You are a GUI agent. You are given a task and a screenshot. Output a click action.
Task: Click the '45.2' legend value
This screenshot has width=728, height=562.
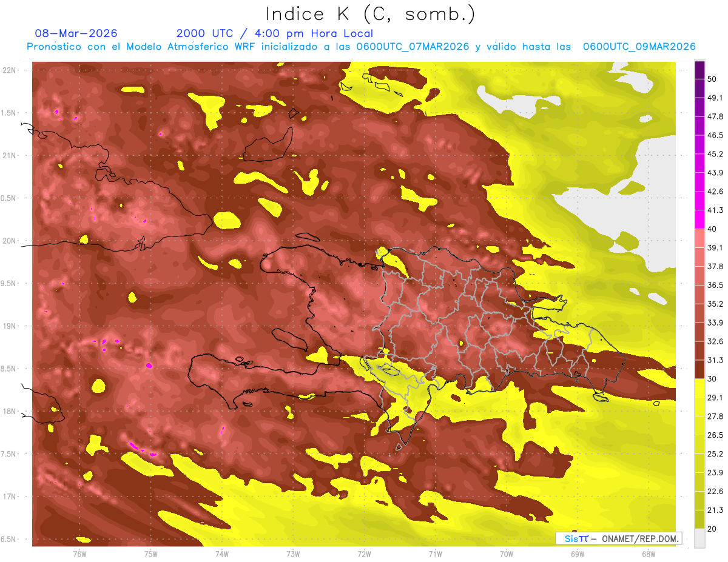coord(715,154)
